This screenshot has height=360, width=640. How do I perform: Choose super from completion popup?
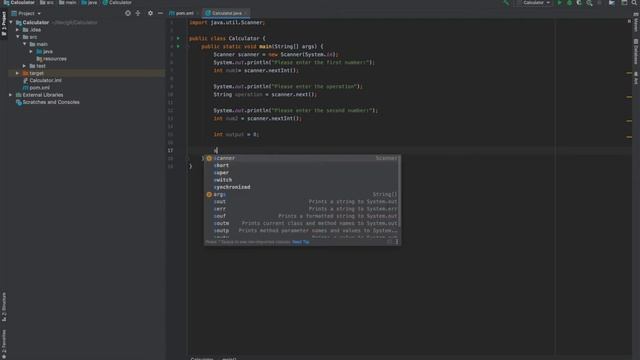[x=302, y=173]
